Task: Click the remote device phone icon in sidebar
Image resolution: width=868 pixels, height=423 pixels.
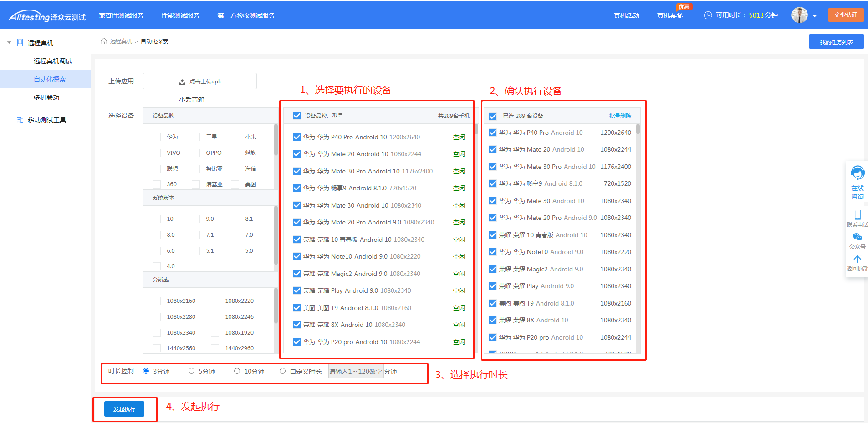Action: point(20,42)
